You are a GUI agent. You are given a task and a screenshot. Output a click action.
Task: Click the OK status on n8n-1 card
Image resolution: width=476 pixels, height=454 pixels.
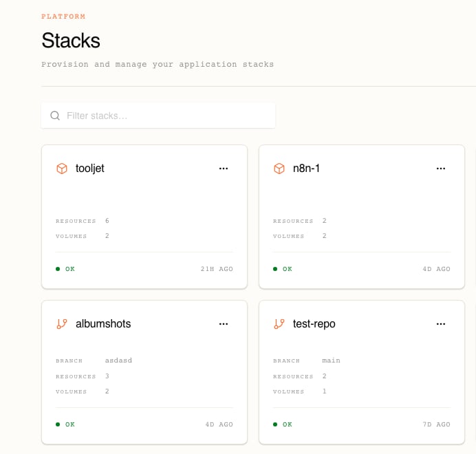[288, 269]
